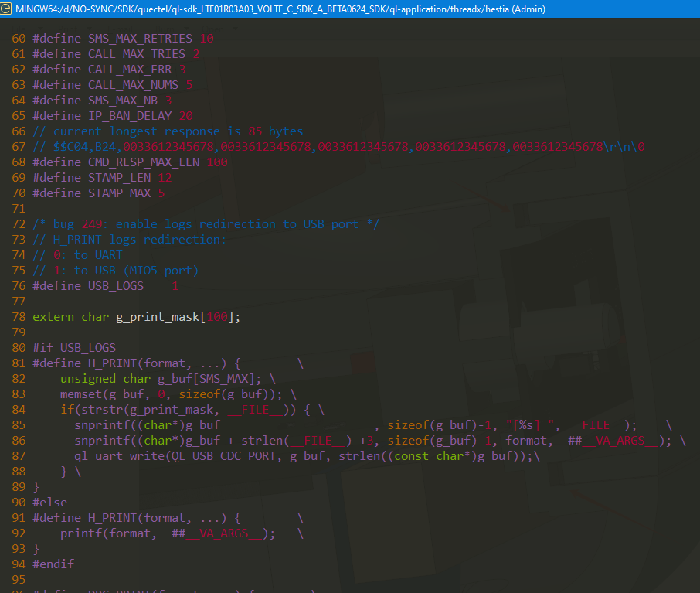The image size is (700, 593).
Task: Click the ql_uart_write function name
Action: pyautogui.click(x=116, y=456)
